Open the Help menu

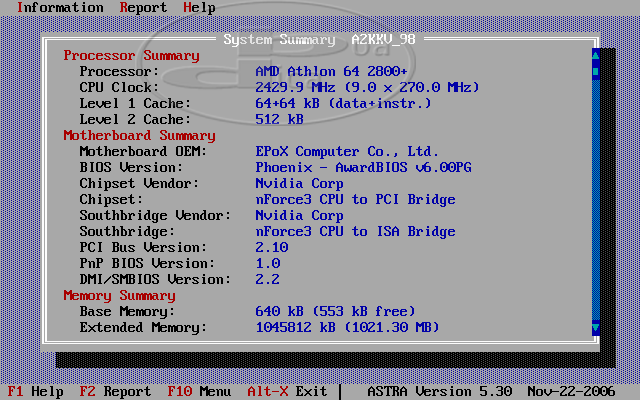[199, 8]
